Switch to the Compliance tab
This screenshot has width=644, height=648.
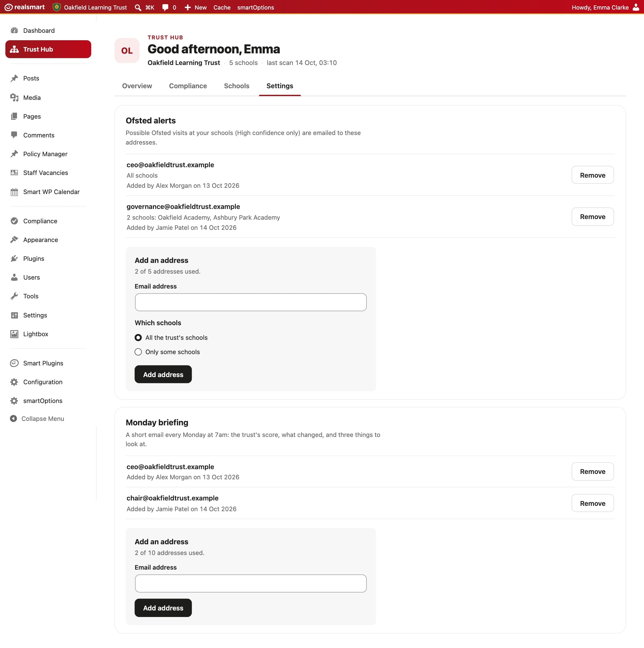point(188,86)
